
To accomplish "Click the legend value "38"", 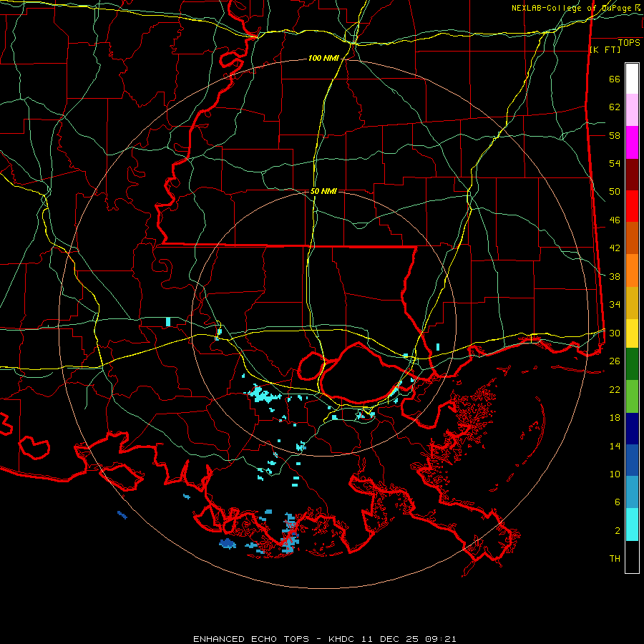I will (x=615, y=276).
